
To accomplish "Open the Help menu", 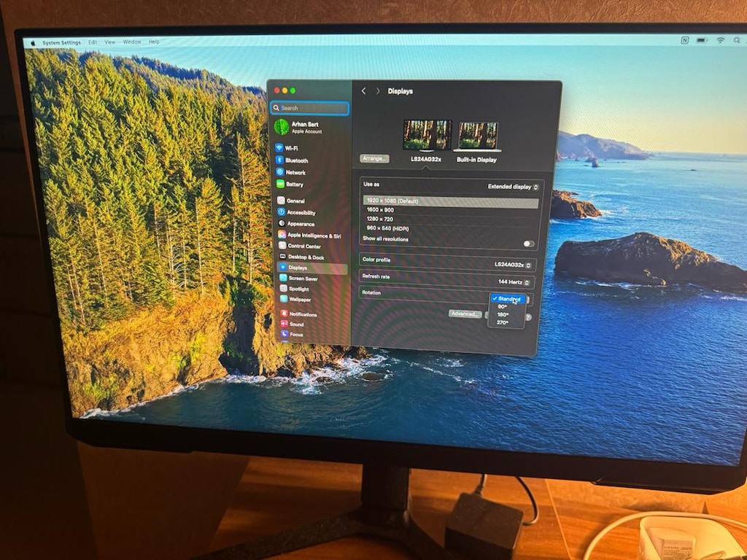I will pos(154,42).
